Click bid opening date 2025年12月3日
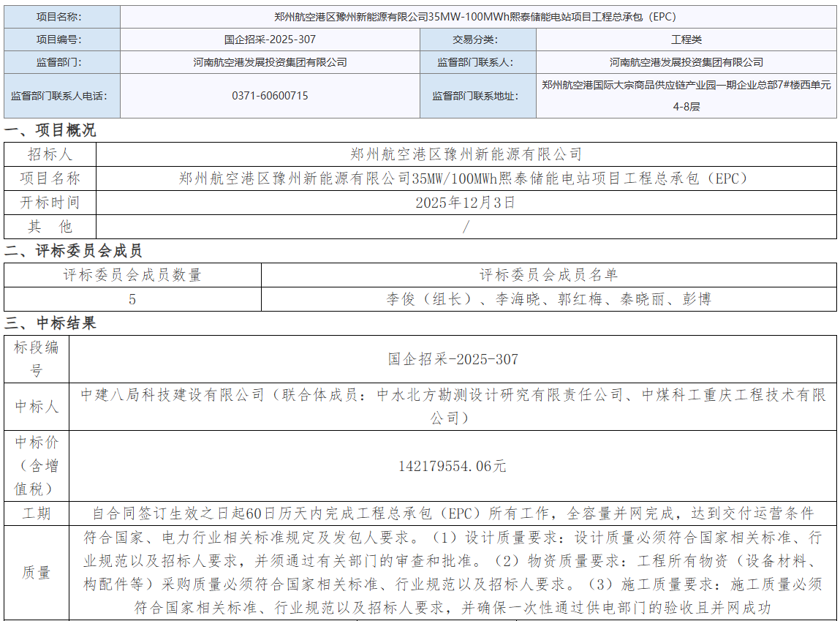This screenshot has height=621, width=840. 466,203
